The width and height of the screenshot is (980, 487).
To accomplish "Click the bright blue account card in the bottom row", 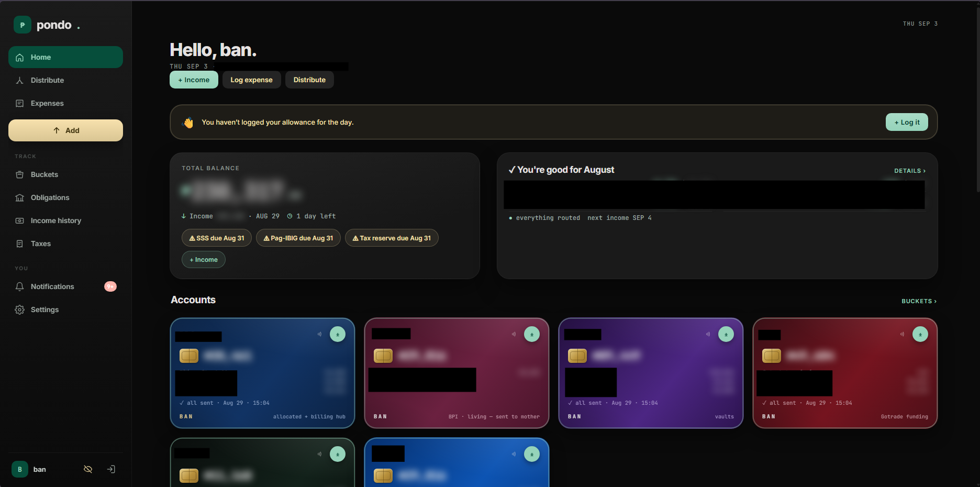I will pos(456,462).
